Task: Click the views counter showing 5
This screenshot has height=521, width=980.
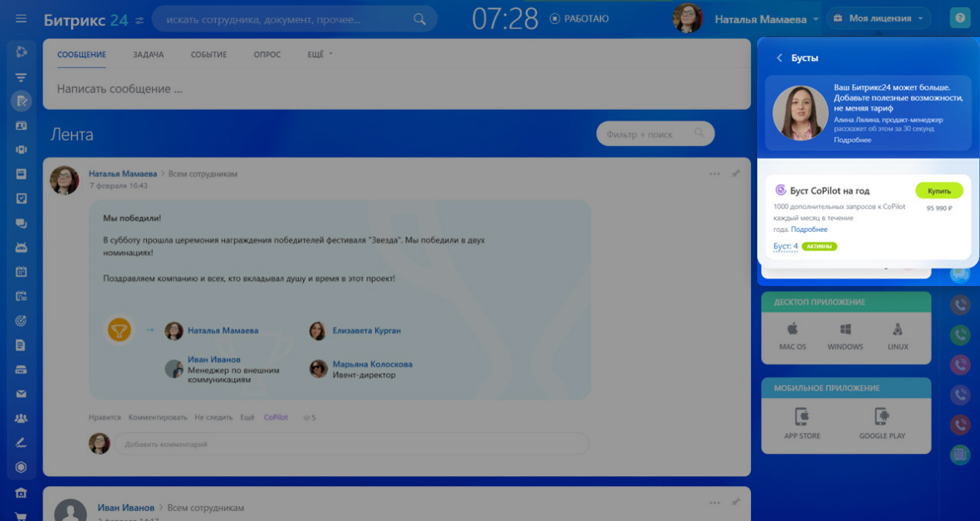Action: coord(309,417)
